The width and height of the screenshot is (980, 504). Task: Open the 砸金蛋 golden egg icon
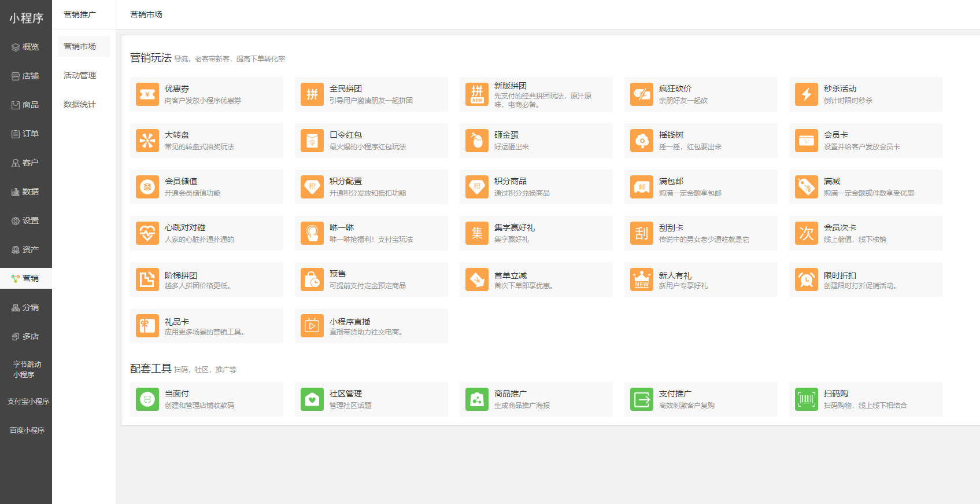click(x=477, y=141)
